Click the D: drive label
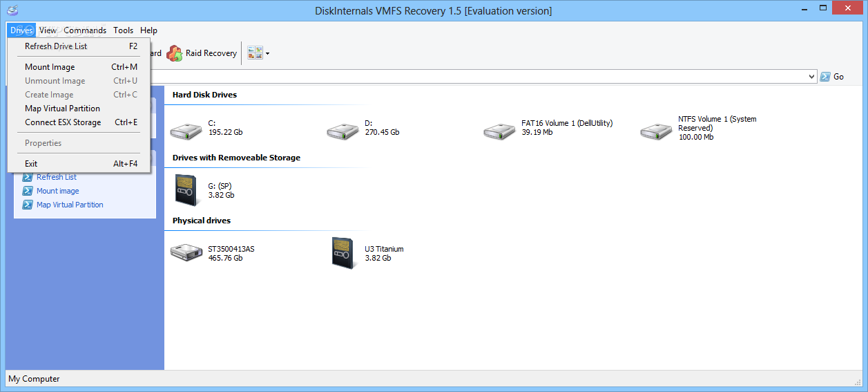The width and height of the screenshot is (868, 392). 369,124
